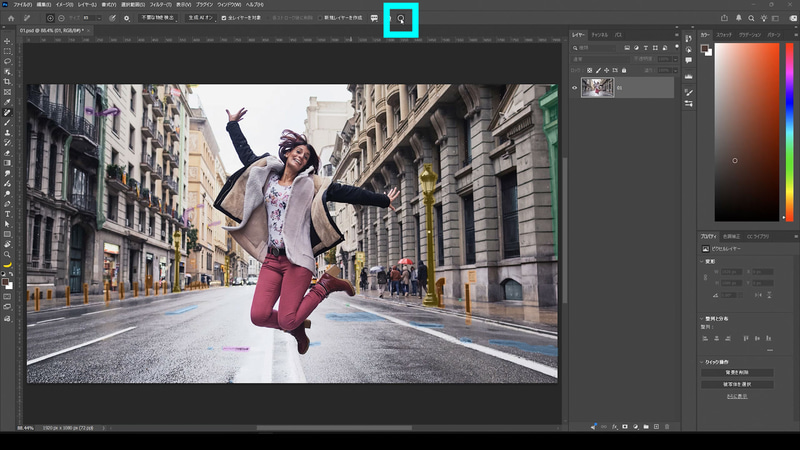The image size is (800, 450).
Task: Open the gear settings in options bar
Action: [x=127, y=18]
